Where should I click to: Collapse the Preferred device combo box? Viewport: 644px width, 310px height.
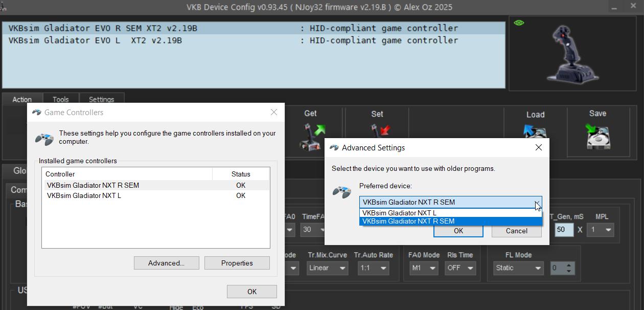(538, 203)
